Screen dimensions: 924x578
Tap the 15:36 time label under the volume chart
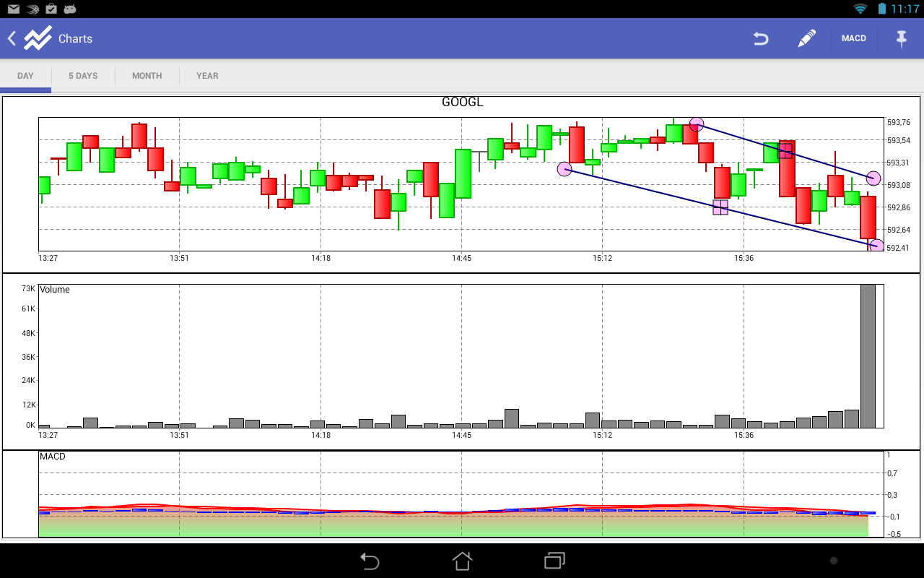[744, 435]
